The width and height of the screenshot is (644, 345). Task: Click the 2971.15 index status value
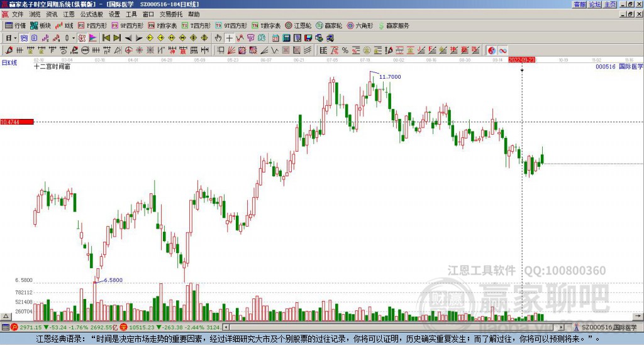point(30,327)
